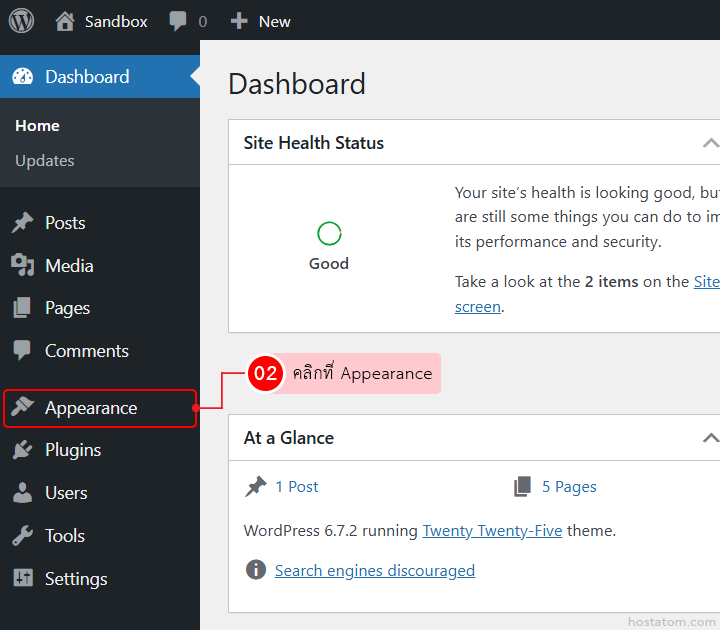Viewport: 720px width, 630px height.
Task: Open the 1 Post link
Action: [297, 487]
